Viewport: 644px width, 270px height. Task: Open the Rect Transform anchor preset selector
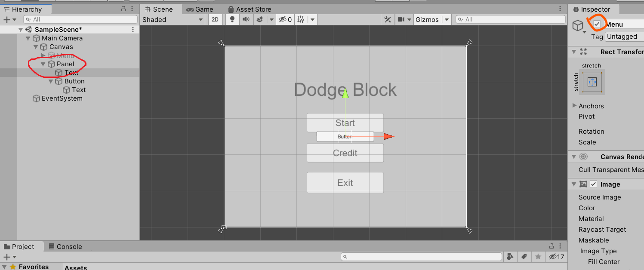coord(592,82)
